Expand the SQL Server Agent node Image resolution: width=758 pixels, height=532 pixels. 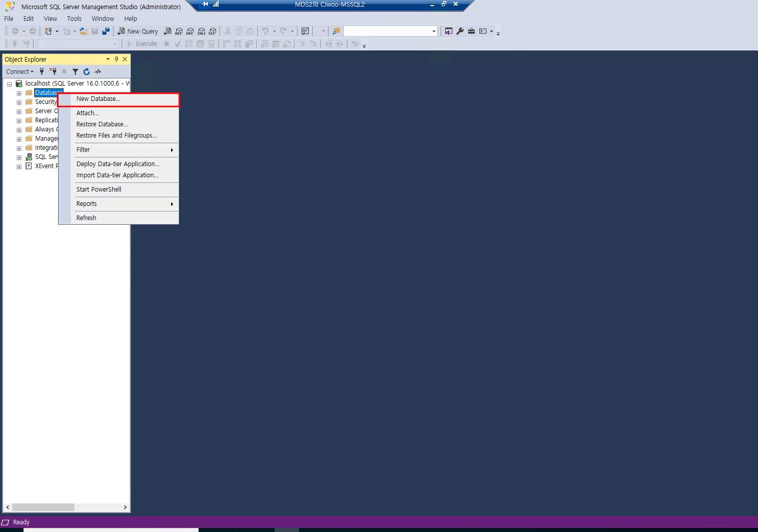[19, 157]
